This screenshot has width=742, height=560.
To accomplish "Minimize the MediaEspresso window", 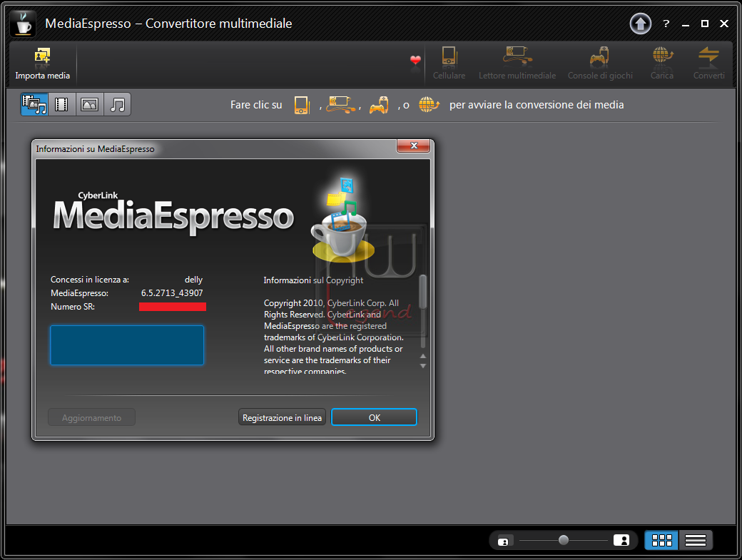I will tap(685, 24).
